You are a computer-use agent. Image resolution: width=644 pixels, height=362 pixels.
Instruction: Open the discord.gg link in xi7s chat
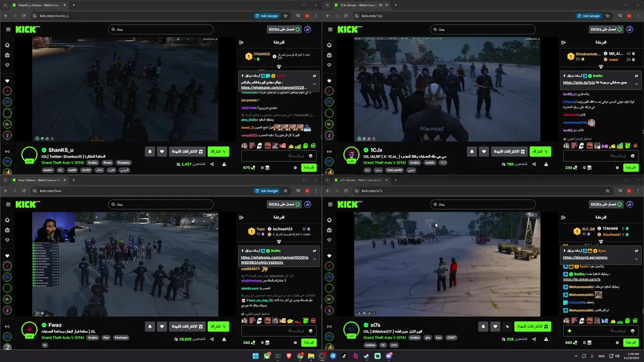pyautogui.click(x=585, y=257)
